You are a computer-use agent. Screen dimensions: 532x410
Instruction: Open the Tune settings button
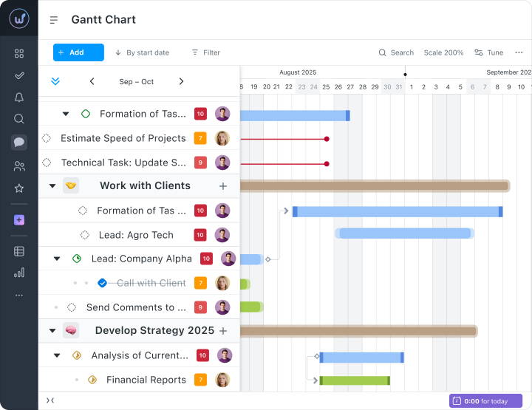(x=488, y=52)
